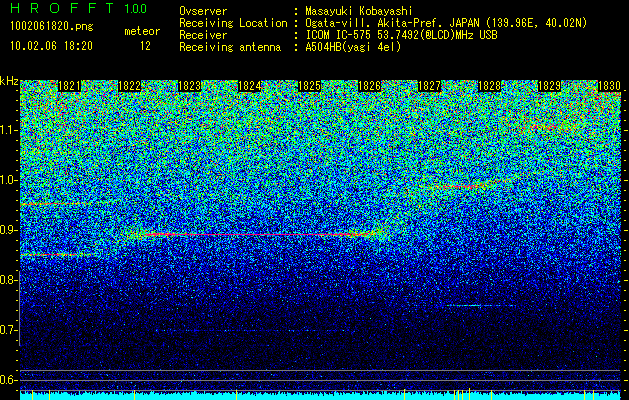Select the Ogata-vill. Akita-Pref. JAPAN location text
Viewport: 629px width, 400px height.
[446, 23]
